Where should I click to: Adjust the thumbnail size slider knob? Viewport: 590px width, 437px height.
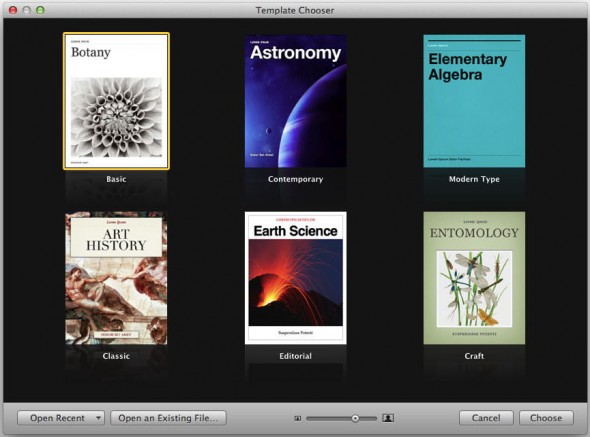pos(355,418)
